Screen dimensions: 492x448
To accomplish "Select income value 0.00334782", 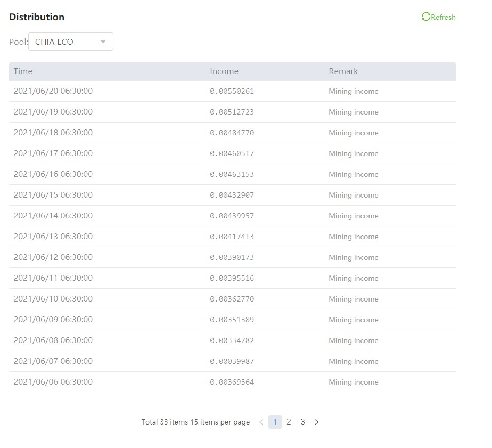I will [232, 340].
